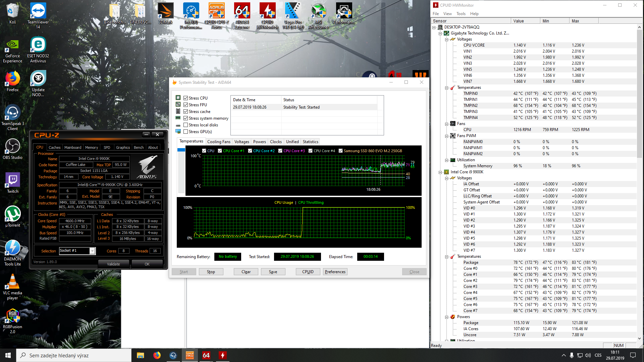Click the Firefox icon in the taskbar

(157, 355)
